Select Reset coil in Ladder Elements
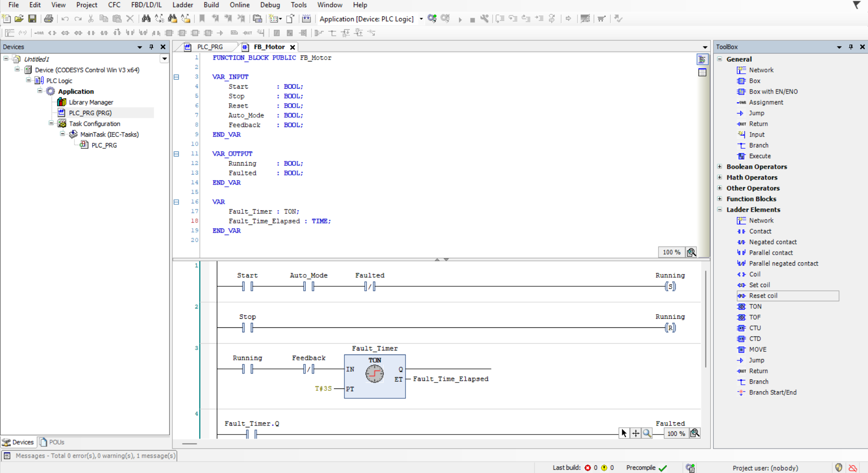 pos(787,296)
